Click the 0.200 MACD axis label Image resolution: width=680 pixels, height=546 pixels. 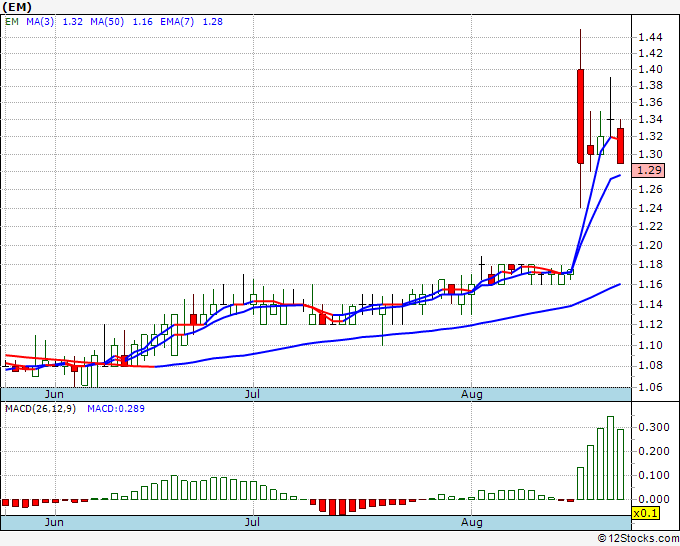[654, 451]
